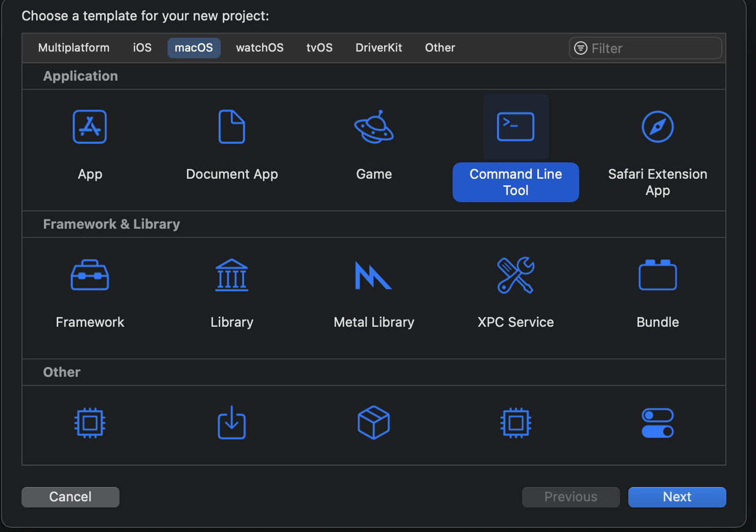Viewport: 756px width, 532px height.
Task: Choose the Safari Extension App template
Action: [657, 127]
